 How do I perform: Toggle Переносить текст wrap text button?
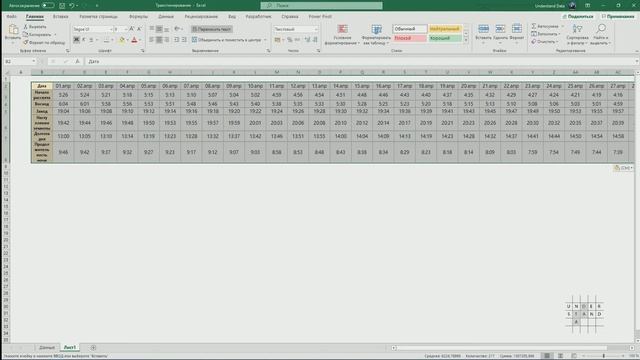pyautogui.click(x=212, y=29)
